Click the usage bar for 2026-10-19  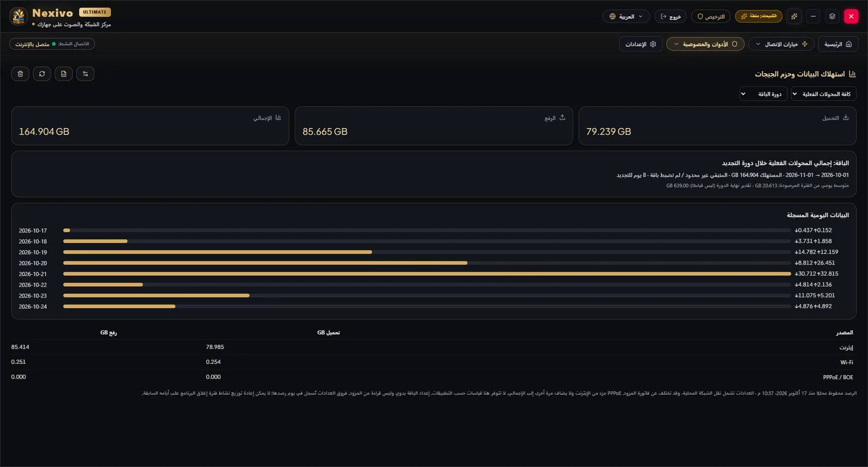(x=218, y=252)
